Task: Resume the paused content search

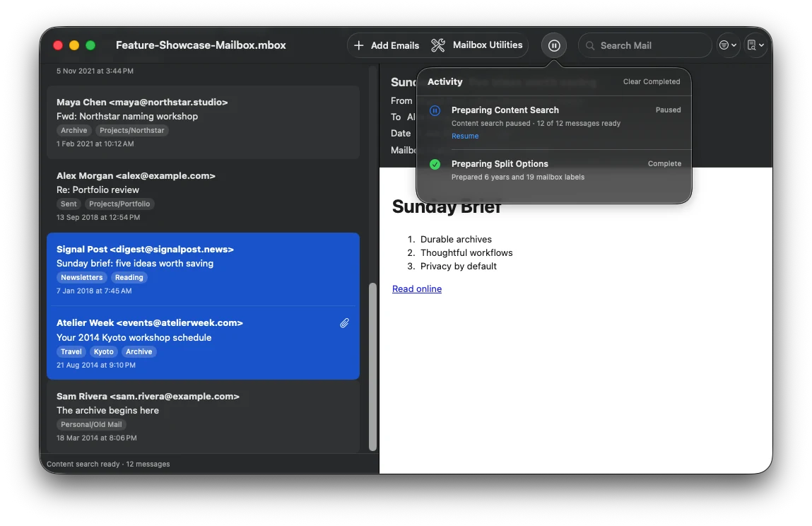Action: 465,136
